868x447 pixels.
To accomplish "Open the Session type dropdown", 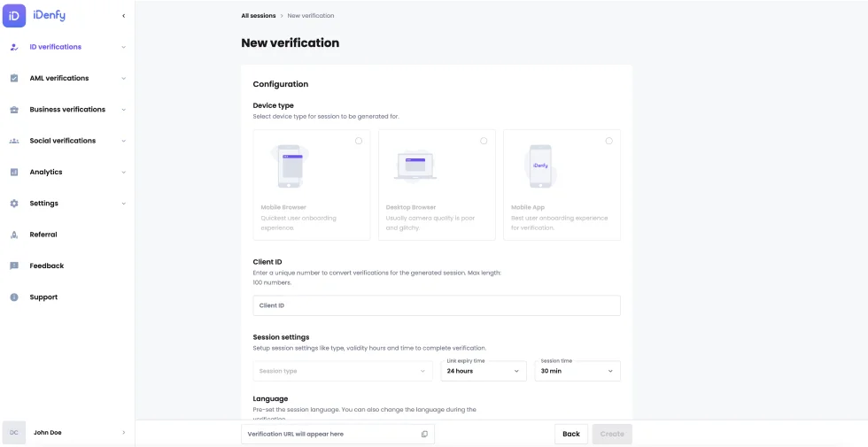I will tap(343, 371).
